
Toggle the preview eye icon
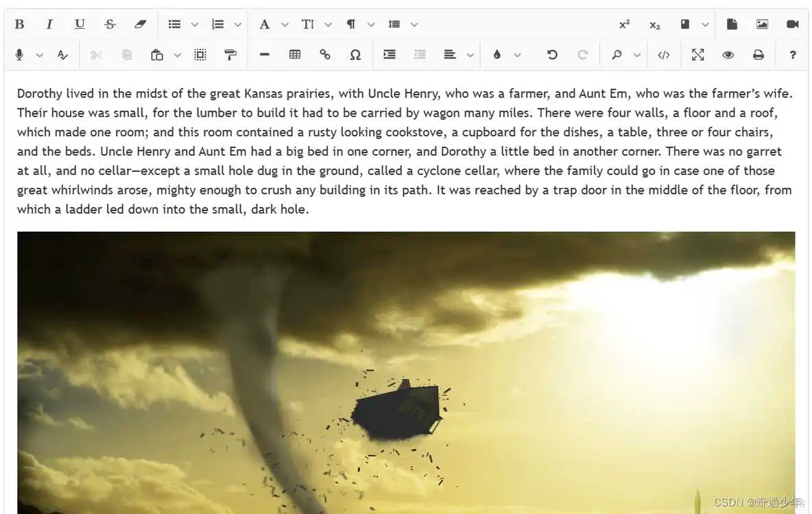728,55
